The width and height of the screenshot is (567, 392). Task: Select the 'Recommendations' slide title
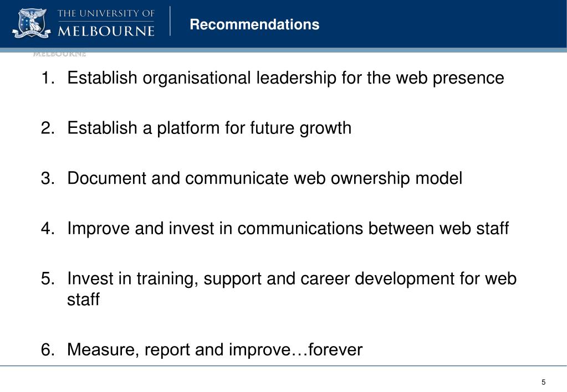254,24
